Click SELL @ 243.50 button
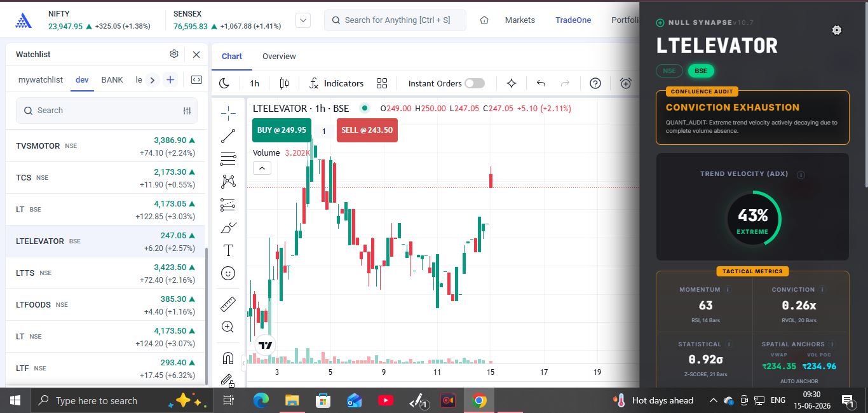868x413 pixels. pos(367,130)
